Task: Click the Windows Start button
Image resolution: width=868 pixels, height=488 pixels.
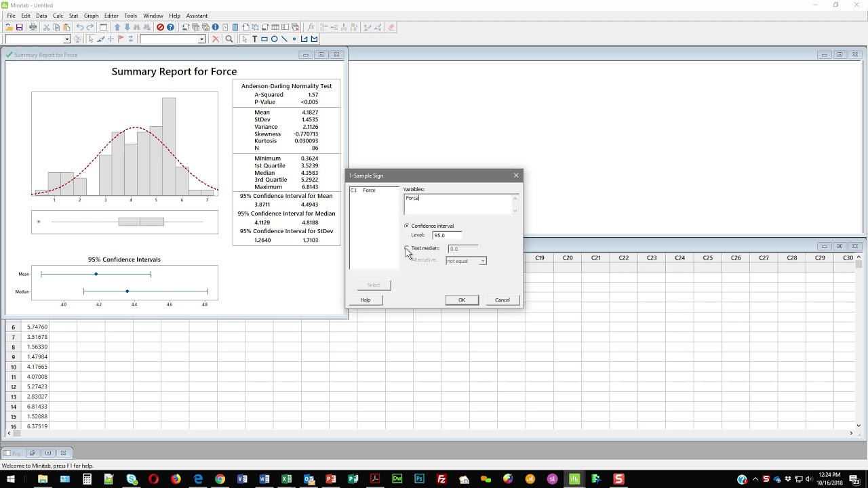Action: [x=11, y=479]
